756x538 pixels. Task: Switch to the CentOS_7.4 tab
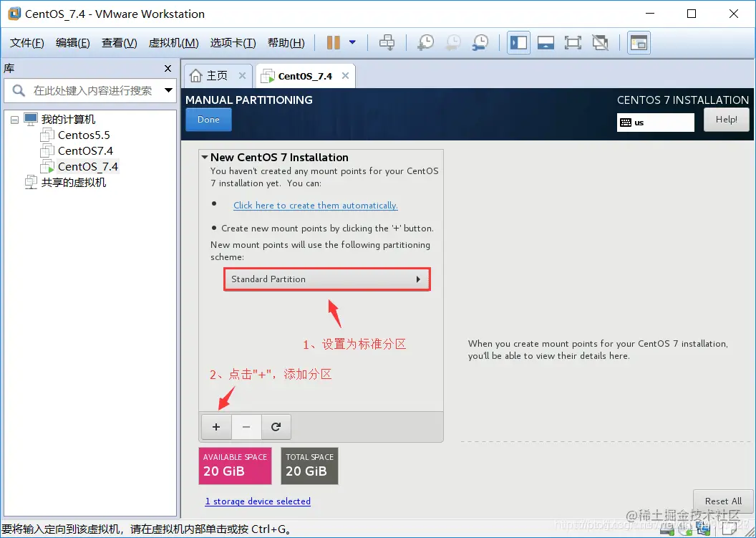(305, 76)
